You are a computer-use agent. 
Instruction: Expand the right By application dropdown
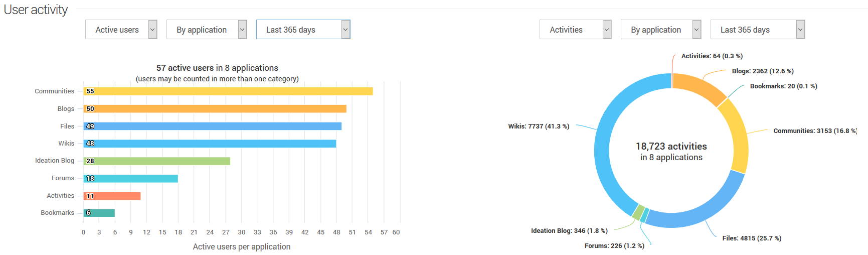point(660,30)
